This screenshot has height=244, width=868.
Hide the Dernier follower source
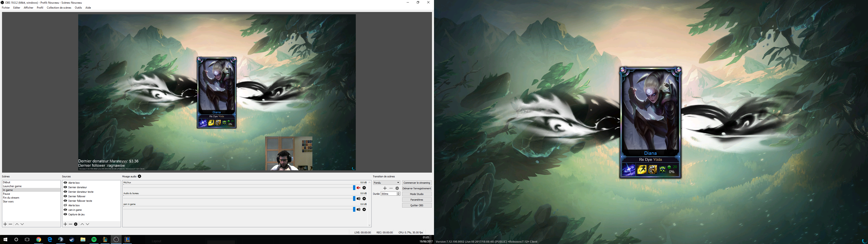(x=65, y=196)
